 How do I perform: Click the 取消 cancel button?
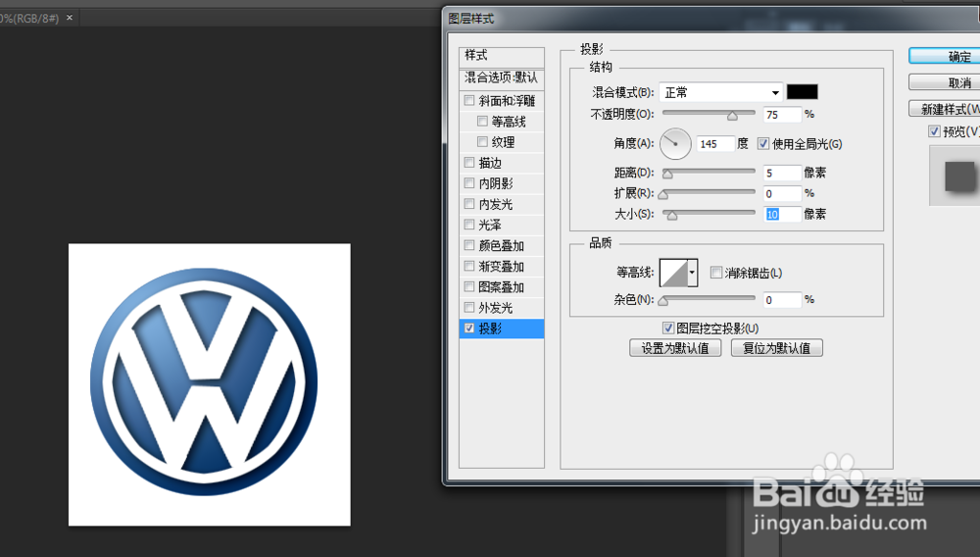pos(945,82)
